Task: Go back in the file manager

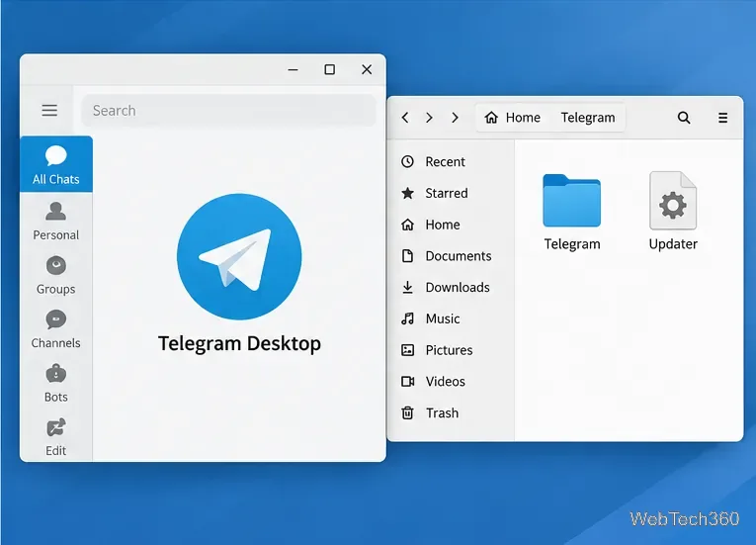Action: click(405, 118)
